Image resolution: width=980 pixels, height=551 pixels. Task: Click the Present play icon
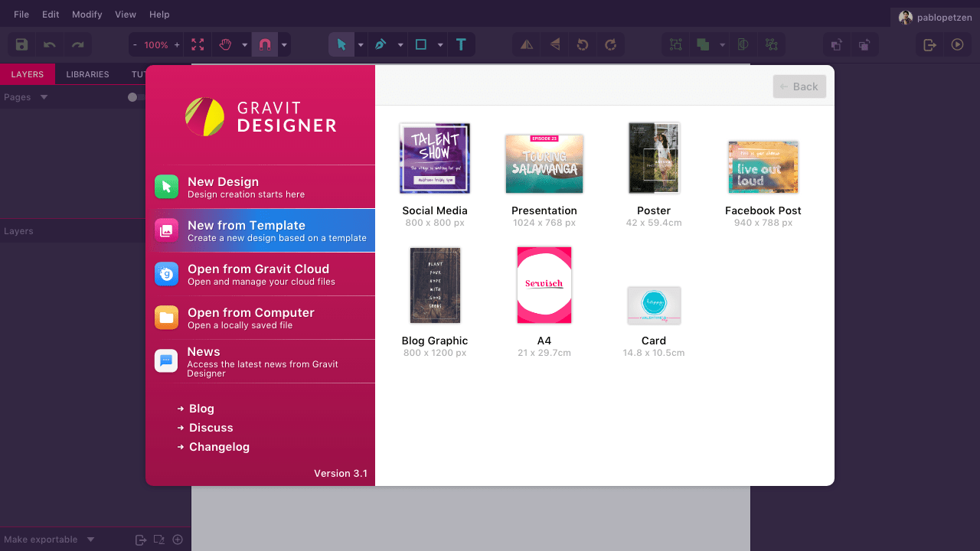click(x=957, y=45)
